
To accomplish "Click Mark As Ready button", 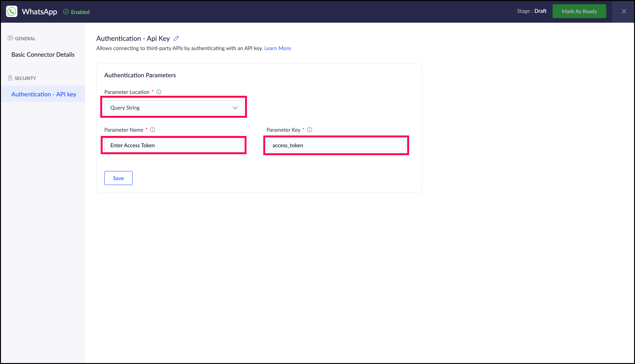I will pos(579,11).
